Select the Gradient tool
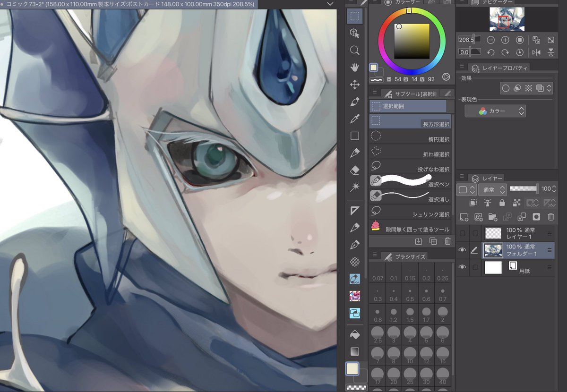567x392 pixels. 354,351
